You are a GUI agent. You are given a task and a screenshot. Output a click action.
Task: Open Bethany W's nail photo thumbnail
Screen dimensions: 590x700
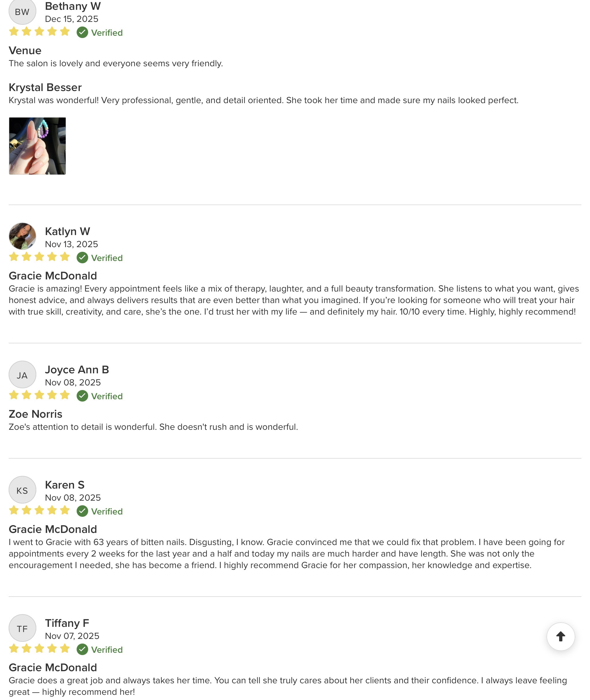pyautogui.click(x=37, y=146)
